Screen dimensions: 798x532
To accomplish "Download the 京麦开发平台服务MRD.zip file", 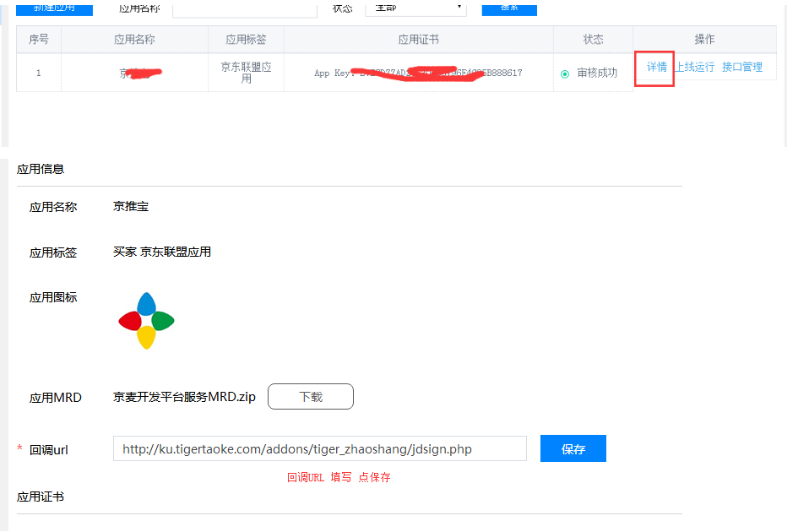I will click(311, 397).
